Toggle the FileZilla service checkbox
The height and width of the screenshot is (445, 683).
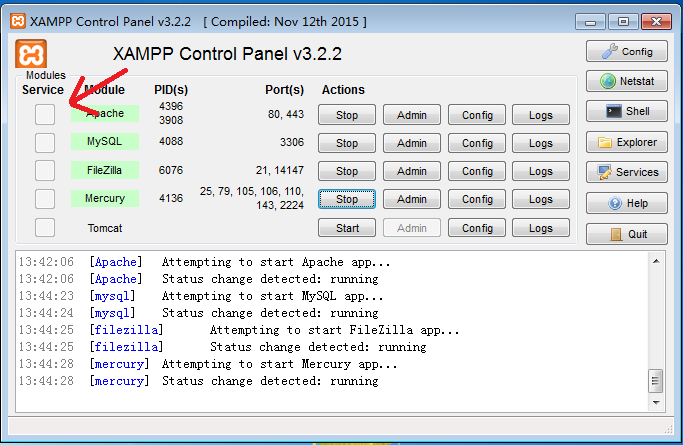(x=45, y=170)
